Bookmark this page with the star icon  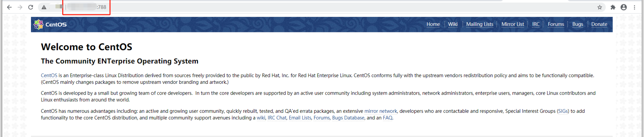(x=600, y=7)
